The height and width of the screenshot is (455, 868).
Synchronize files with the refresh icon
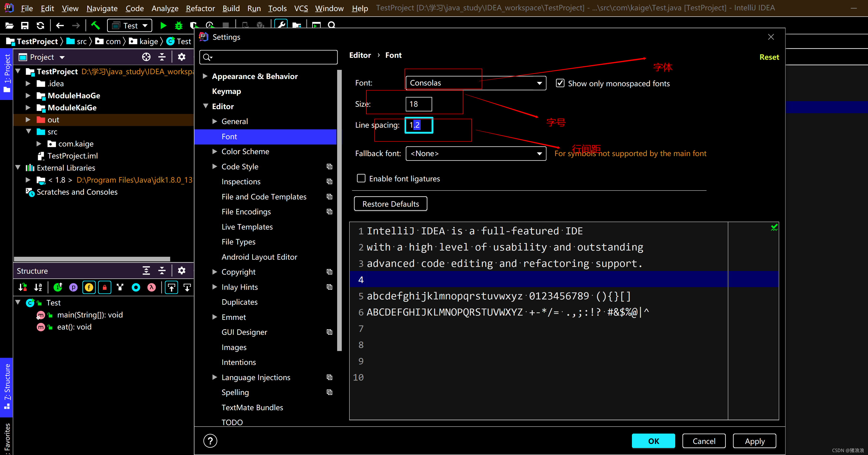[x=40, y=26]
